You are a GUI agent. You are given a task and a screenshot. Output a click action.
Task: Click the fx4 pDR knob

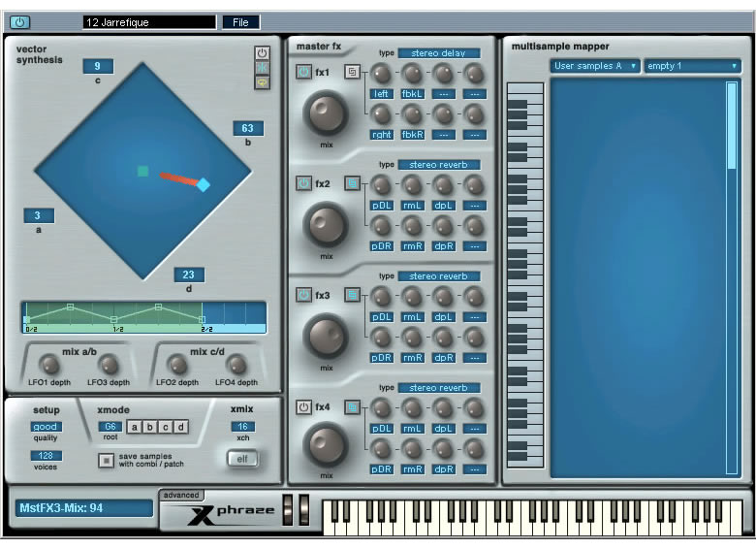[381, 449]
